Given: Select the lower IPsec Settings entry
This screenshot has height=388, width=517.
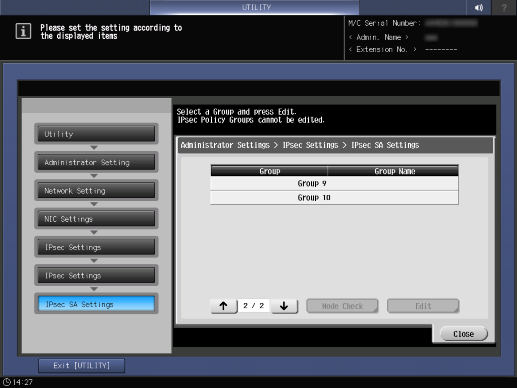Looking at the screenshot, I should coord(96,276).
